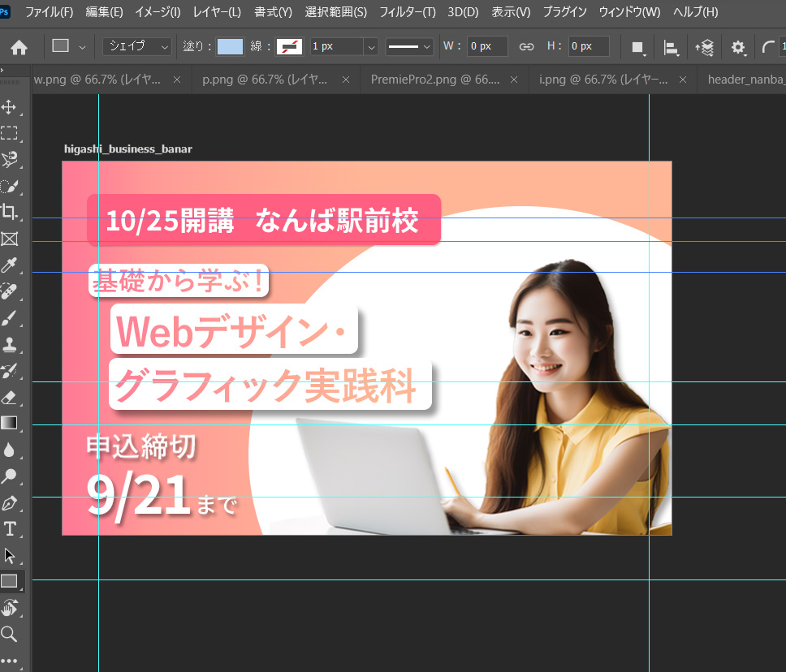This screenshot has width=786, height=672.
Task: Select the Rectangular Marquee tool
Action: coord(8,133)
